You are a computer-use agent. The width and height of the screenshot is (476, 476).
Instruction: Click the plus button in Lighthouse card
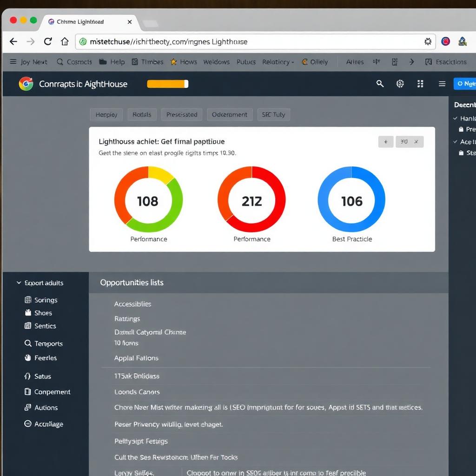386,142
